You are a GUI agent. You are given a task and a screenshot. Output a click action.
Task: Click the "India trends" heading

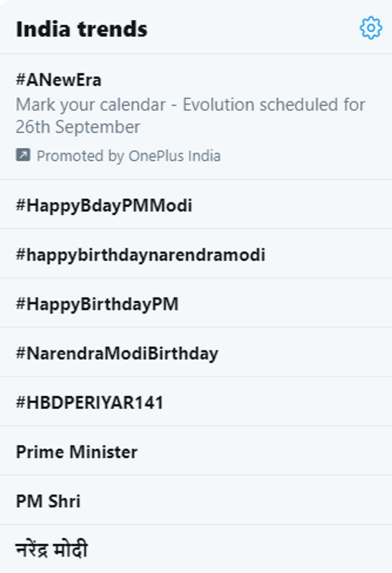81,29
